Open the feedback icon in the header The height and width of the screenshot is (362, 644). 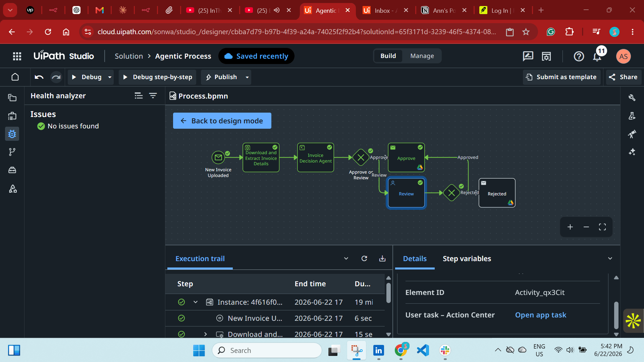(528, 56)
